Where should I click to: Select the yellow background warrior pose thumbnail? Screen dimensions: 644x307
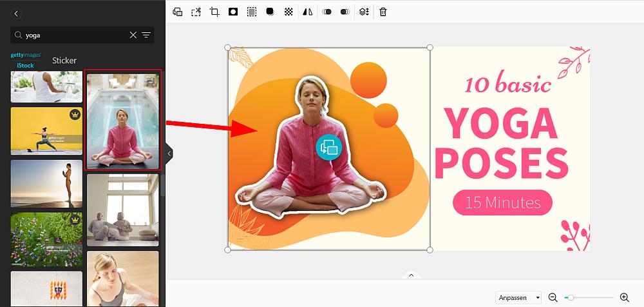pos(46,131)
